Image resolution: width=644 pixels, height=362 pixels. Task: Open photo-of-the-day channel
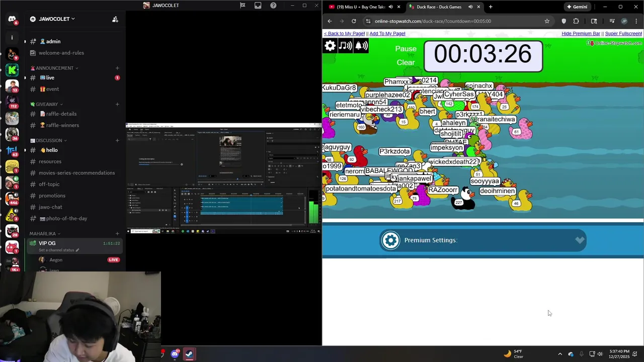(x=74, y=219)
